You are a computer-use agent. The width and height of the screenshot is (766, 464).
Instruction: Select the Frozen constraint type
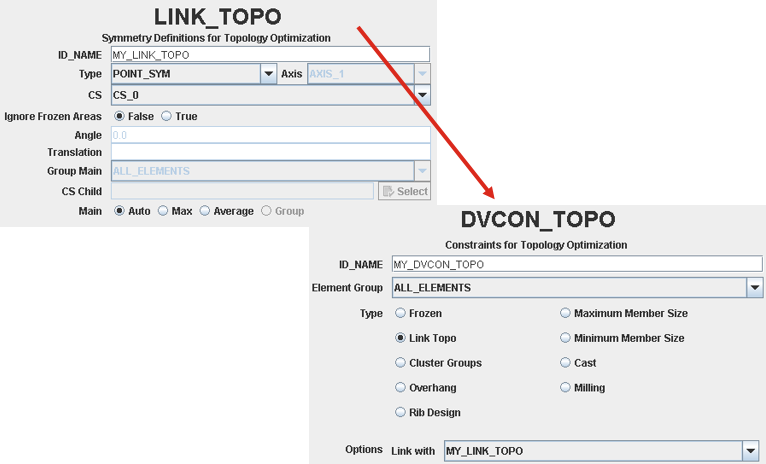pos(401,313)
